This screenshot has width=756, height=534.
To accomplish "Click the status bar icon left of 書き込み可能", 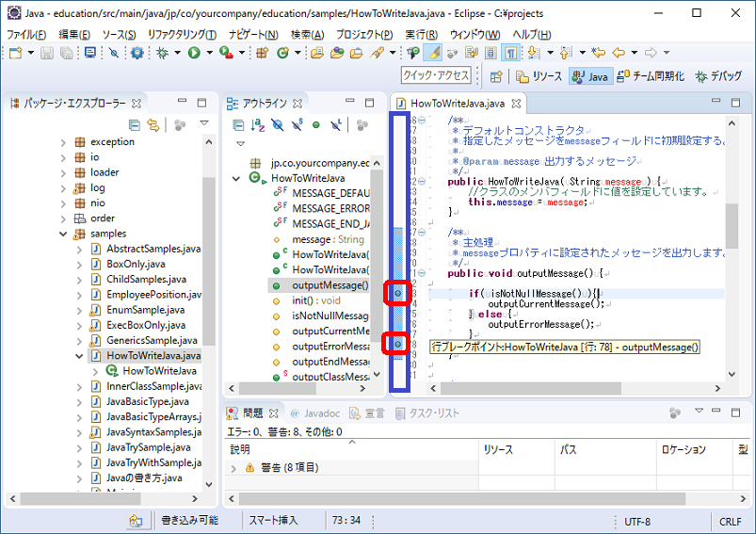I will (x=137, y=521).
